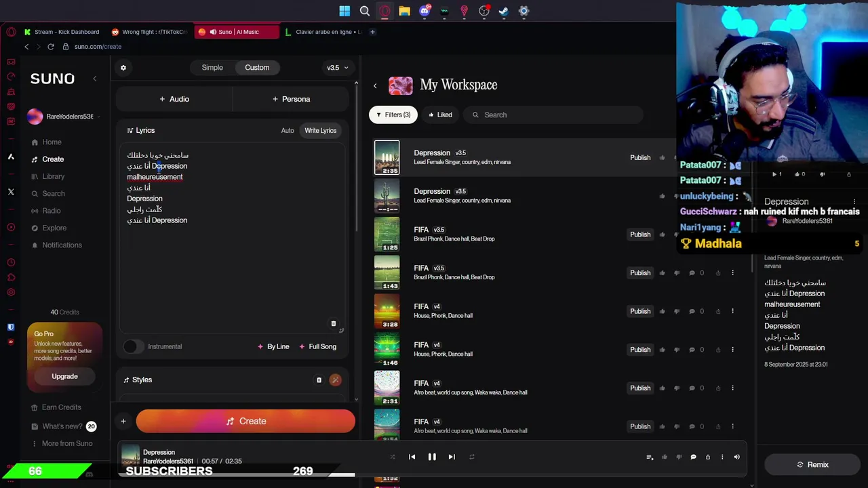Clear lyrics with the trash icon
Screen dimensions: 868x488
click(x=333, y=323)
